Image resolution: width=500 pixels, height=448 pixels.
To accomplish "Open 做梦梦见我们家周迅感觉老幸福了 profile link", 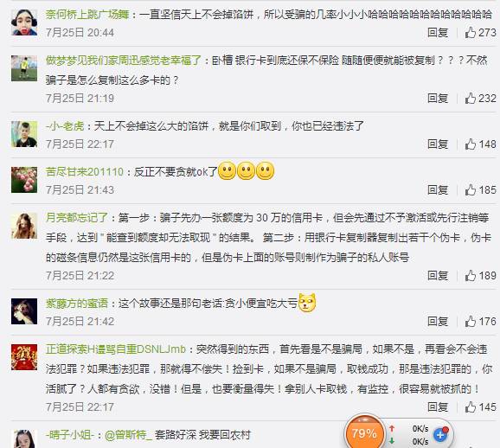I will [124, 61].
